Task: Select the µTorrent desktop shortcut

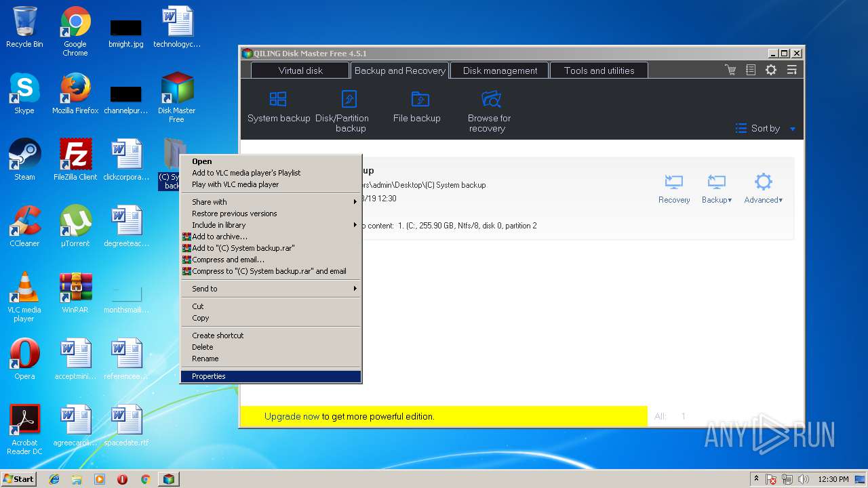Action: (75, 226)
